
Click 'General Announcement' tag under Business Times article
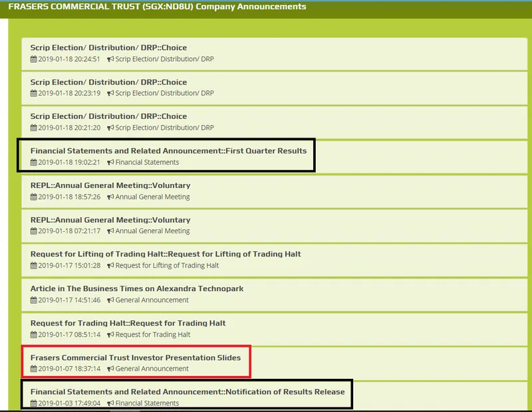click(152, 300)
